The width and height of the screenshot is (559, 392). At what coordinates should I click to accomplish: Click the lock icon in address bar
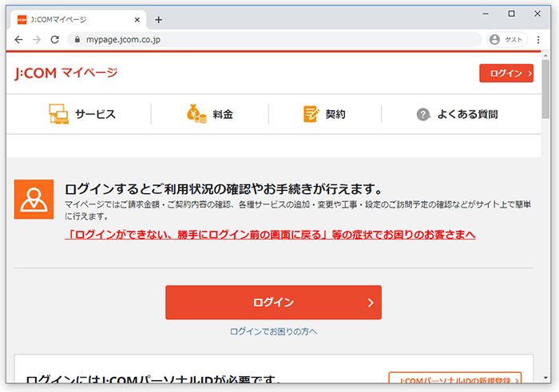tap(77, 40)
